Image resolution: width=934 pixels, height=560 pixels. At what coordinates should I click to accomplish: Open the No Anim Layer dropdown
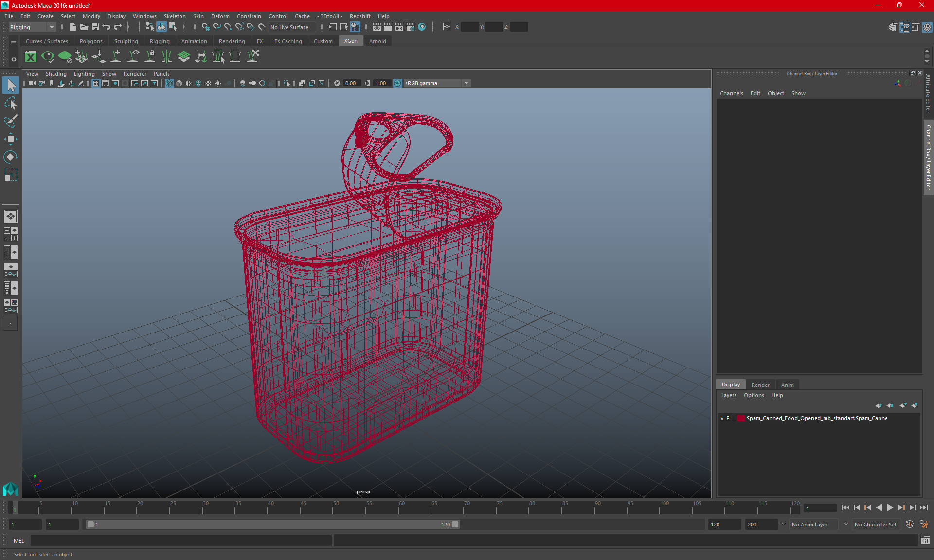click(813, 525)
